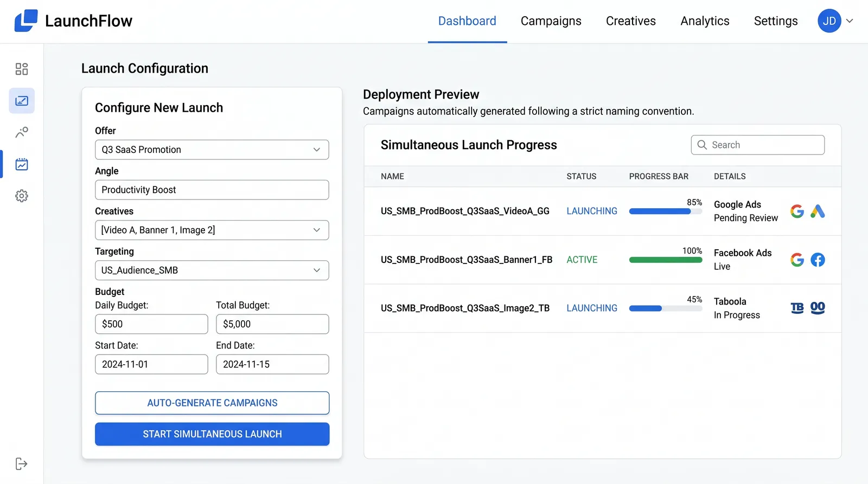868x484 pixels.
Task: Click the Google icon in VideoA_GG row
Action: pos(797,211)
